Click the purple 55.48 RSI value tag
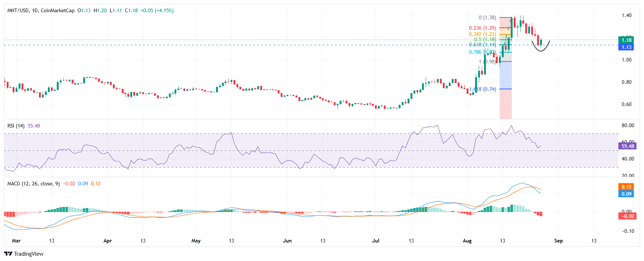 coord(627,146)
